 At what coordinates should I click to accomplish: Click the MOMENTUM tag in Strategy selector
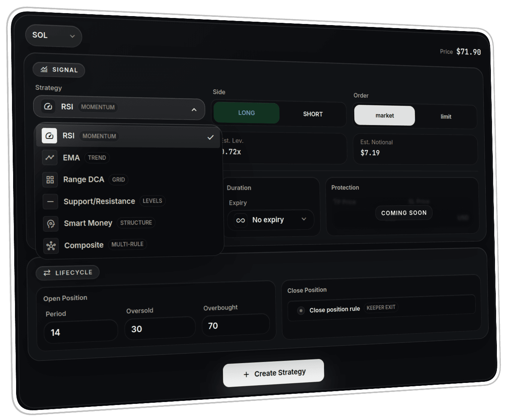click(98, 107)
